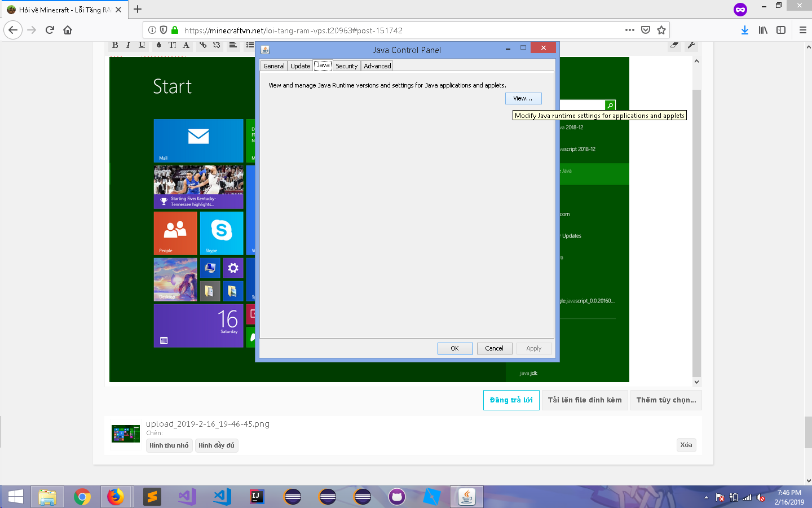Bookmark this page with the star icon
Viewport: 812px width, 508px height.
coord(661,30)
